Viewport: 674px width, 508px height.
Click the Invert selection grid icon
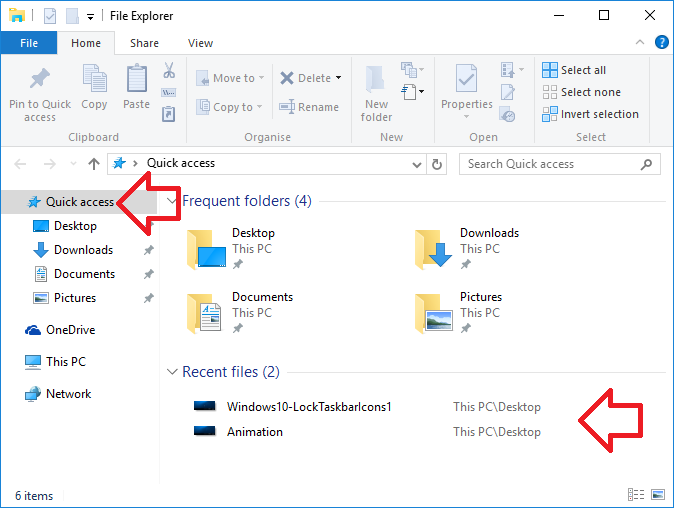[550, 114]
